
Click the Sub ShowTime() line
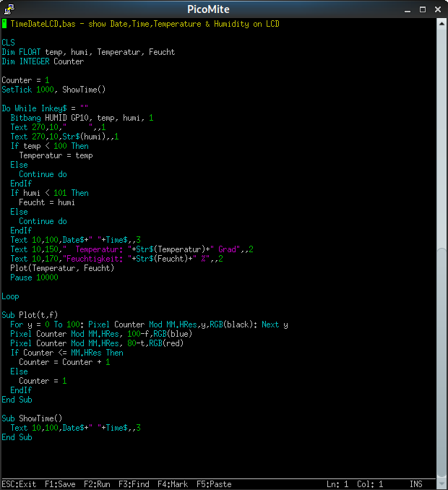(x=32, y=418)
